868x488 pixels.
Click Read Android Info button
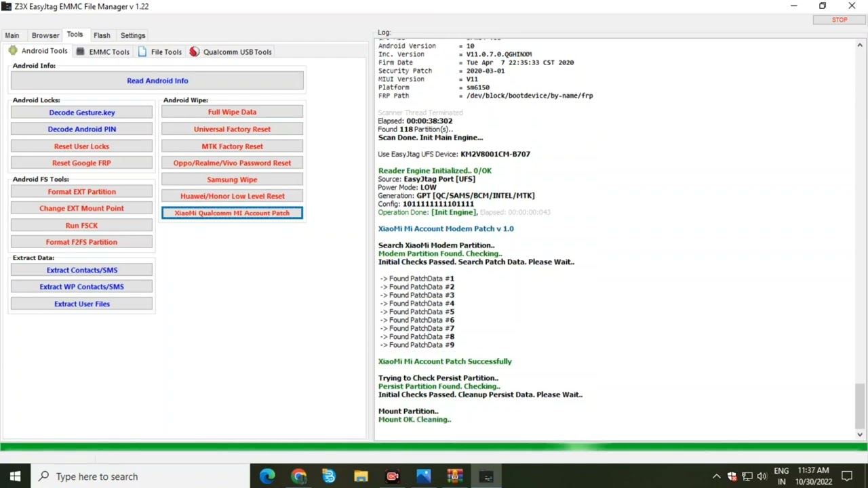pos(157,81)
